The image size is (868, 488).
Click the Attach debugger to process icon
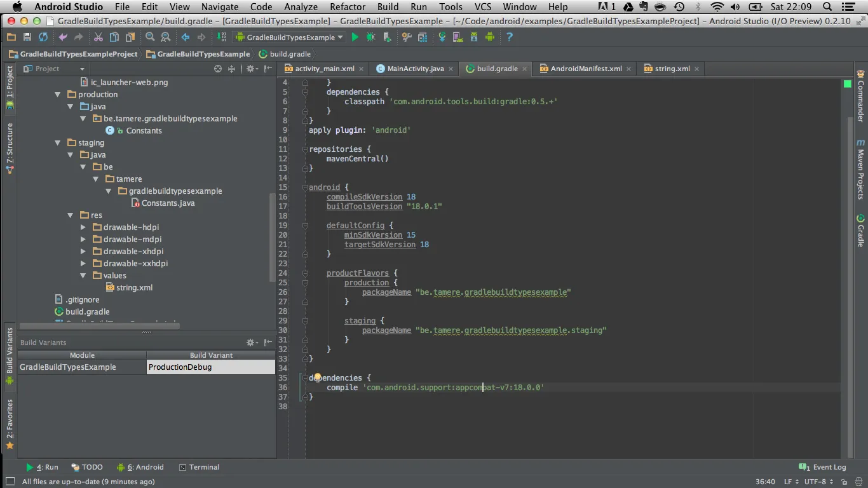click(387, 37)
